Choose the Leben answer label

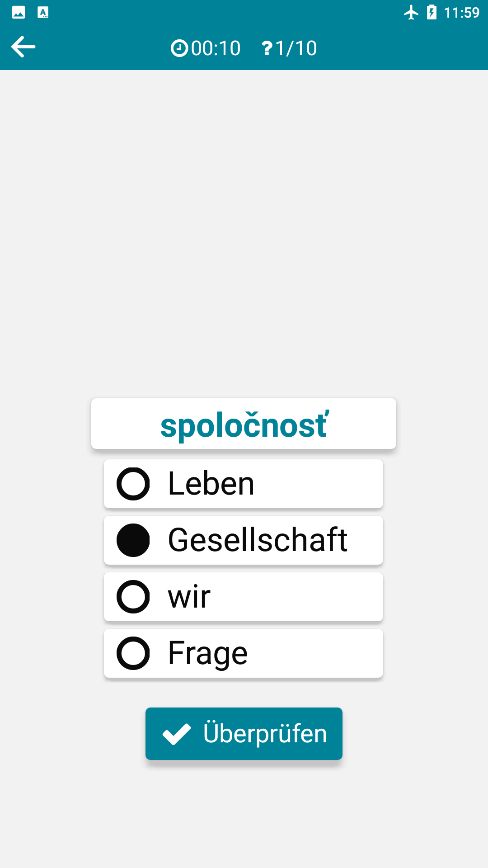211,484
